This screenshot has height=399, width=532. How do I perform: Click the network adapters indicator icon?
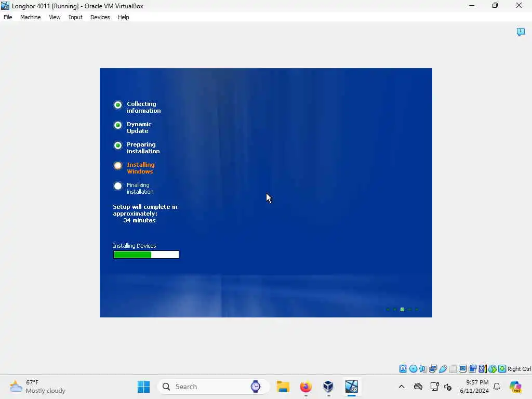pyautogui.click(x=433, y=369)
